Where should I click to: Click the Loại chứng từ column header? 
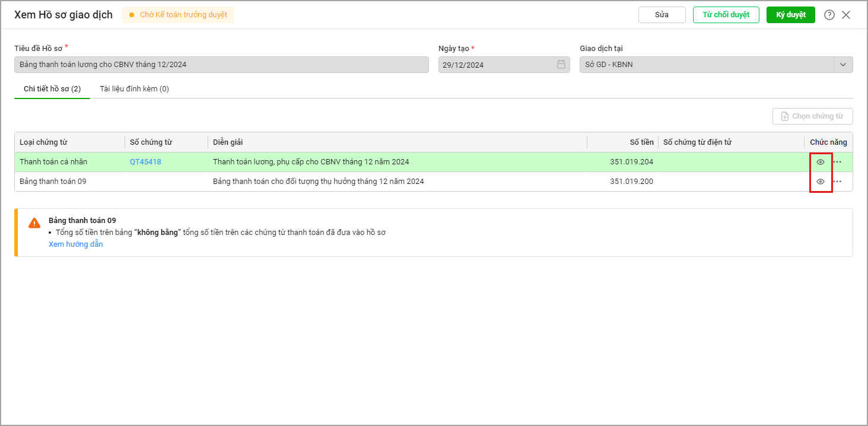pyautogui.click(x=43, y=142)
